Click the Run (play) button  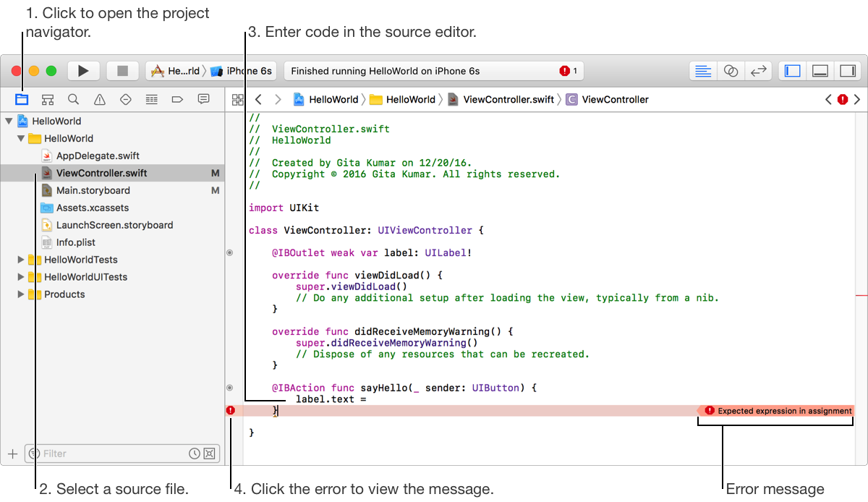click(83, 71)
